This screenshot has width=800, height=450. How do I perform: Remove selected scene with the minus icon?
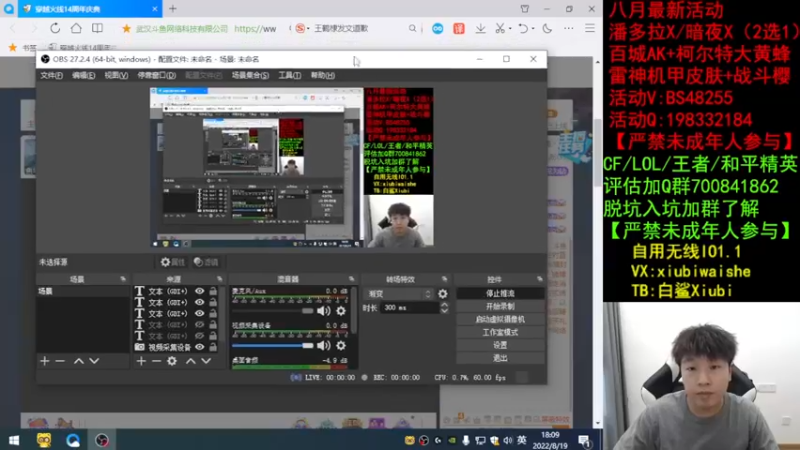(x=60, y=361)
